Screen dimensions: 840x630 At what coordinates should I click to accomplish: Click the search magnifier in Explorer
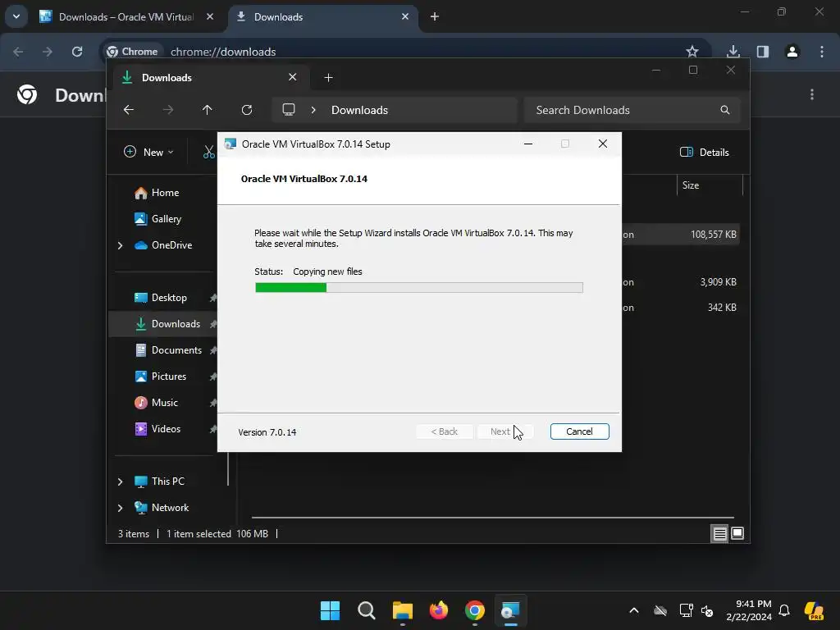(725, 110)
